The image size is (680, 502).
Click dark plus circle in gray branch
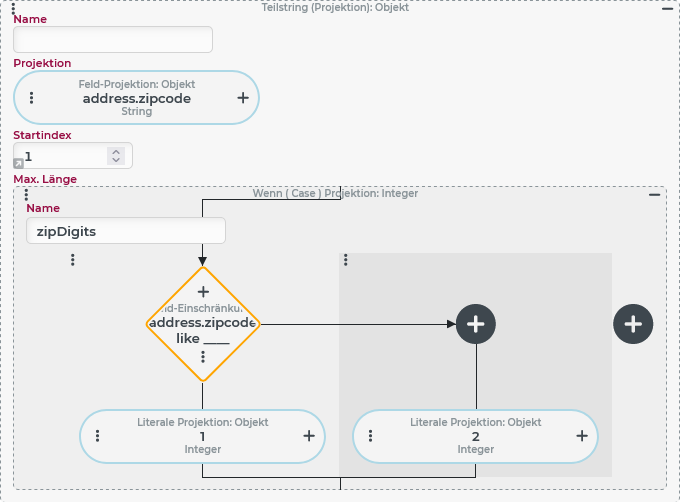[476, 323]
